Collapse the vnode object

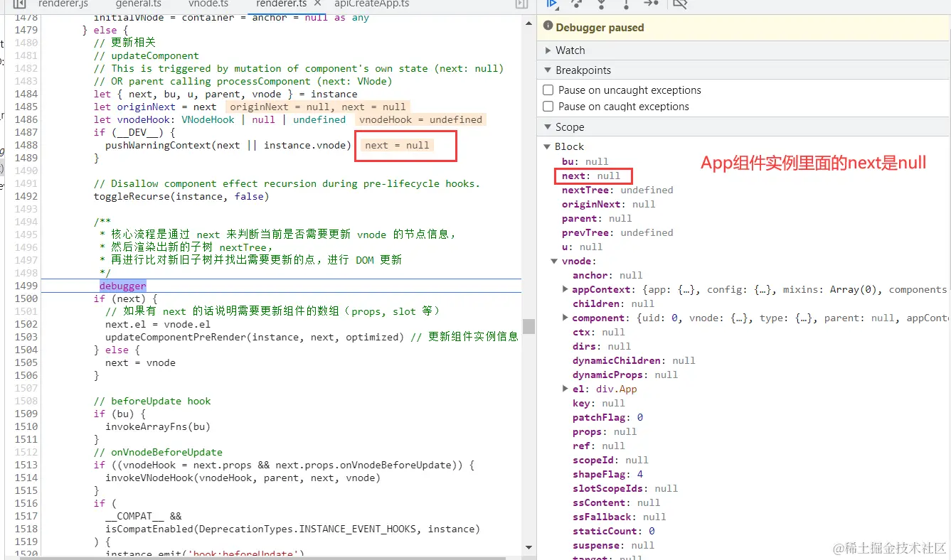[x=555, y=261]
